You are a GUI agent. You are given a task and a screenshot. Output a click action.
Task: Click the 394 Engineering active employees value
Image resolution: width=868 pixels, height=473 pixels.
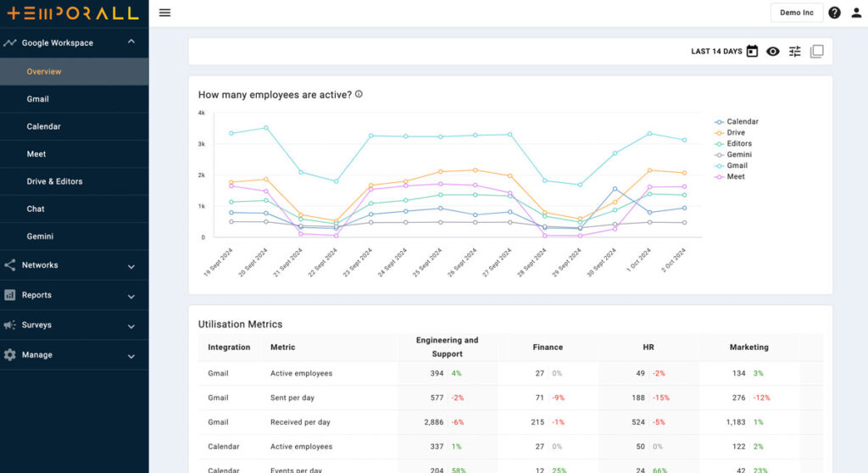coord(437,373)
